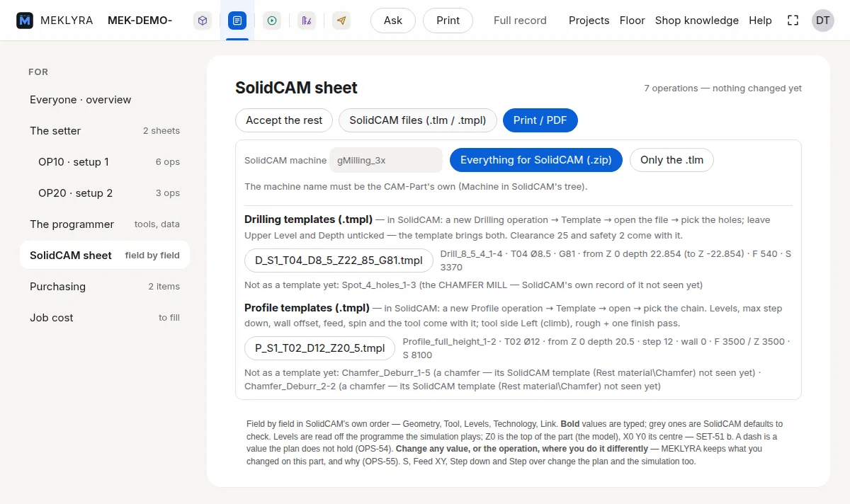Screen dimensions: 850x504
Task: Click the MEKLYRA logo icon
Action: pyautogui.click(x=25, y=21)
